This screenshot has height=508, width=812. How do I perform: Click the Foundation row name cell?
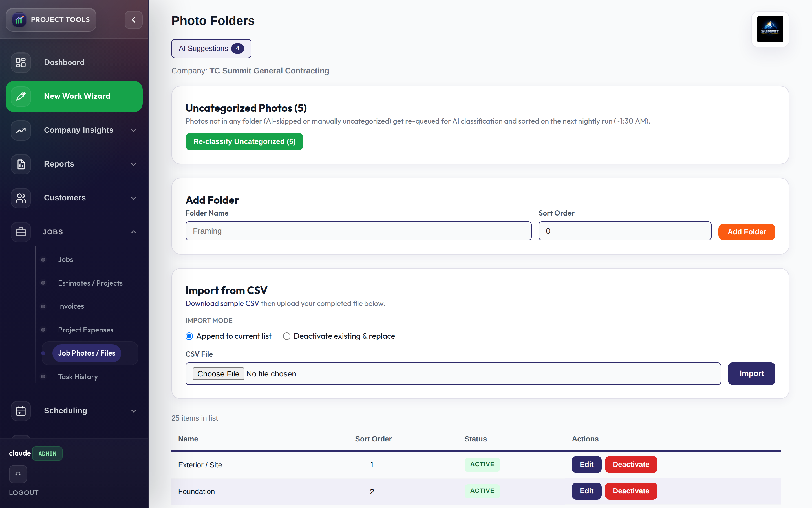(x=196, y=492)
